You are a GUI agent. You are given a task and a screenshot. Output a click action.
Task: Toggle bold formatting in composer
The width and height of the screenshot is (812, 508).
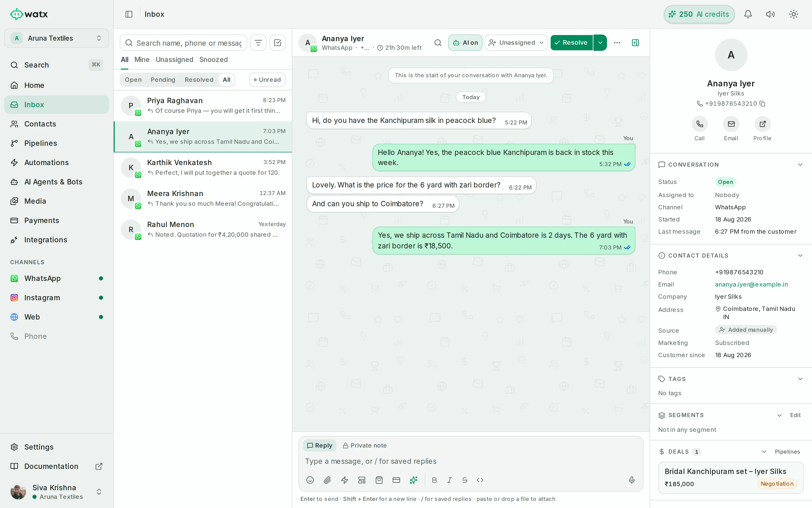tap(434, 480)
